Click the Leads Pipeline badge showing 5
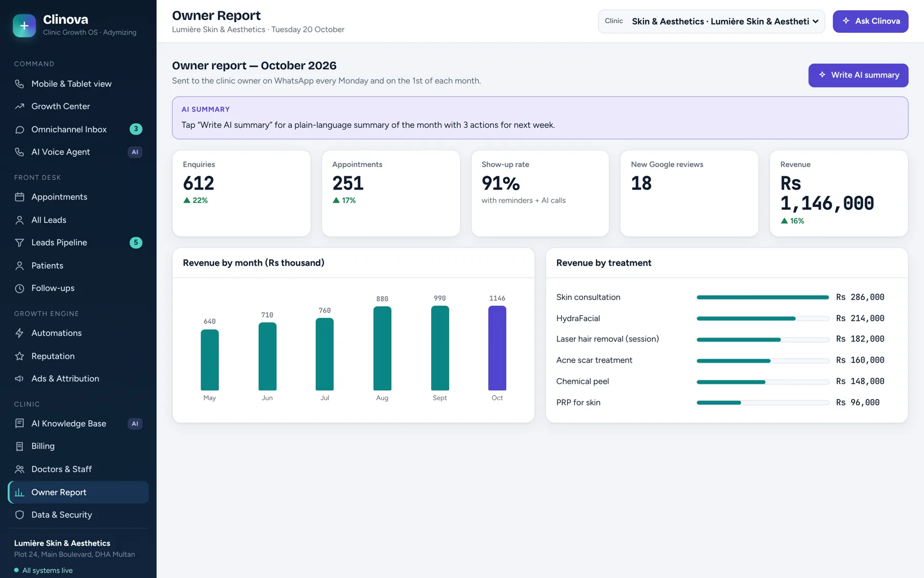Image resolution: width=924 pixels, height=578 pixels. coord(136,243)
